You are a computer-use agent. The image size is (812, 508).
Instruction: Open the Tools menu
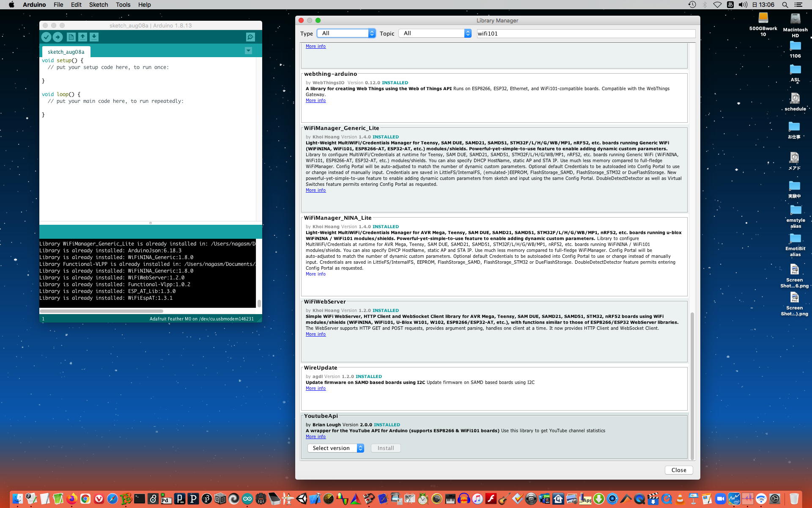point(123,5)
